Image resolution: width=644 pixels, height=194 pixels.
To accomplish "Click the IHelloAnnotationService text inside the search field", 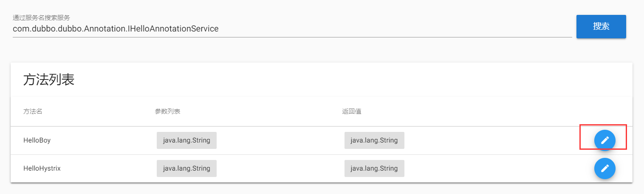I will pyautogui.click(x=173, y=29).
